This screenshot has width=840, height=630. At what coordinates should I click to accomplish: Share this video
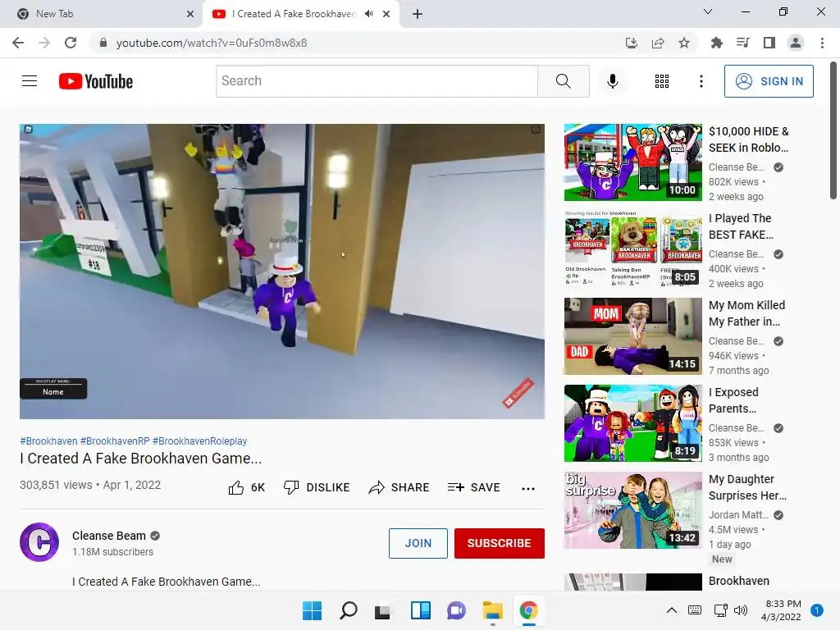(x=399, y=487)
